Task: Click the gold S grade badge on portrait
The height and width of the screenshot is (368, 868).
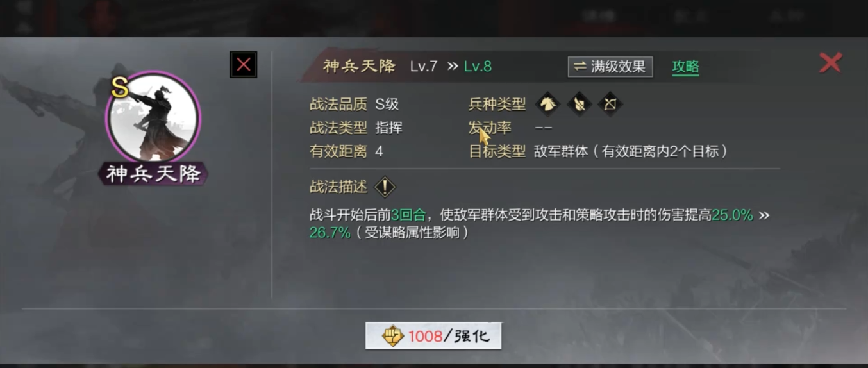Action: (120, 88)
